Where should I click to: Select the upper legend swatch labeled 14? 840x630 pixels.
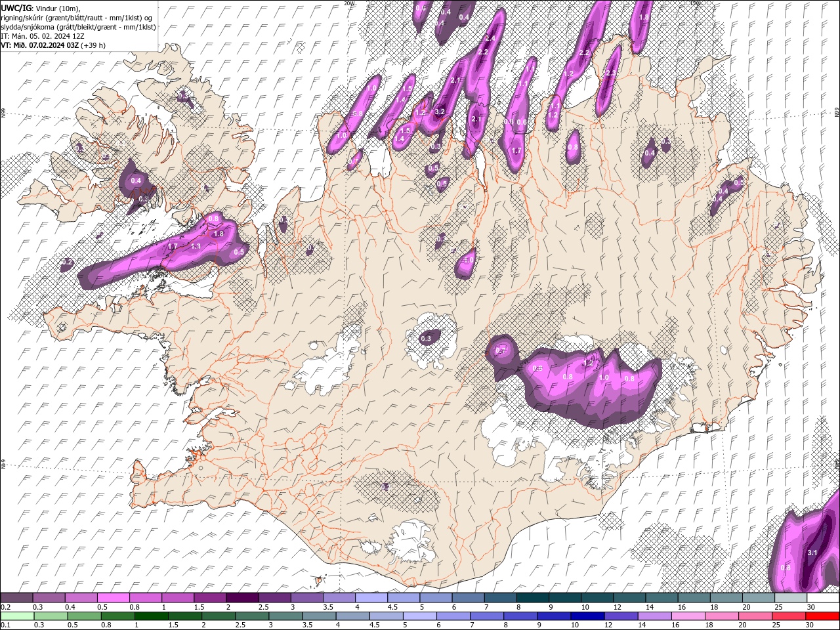tap(661, 598)
